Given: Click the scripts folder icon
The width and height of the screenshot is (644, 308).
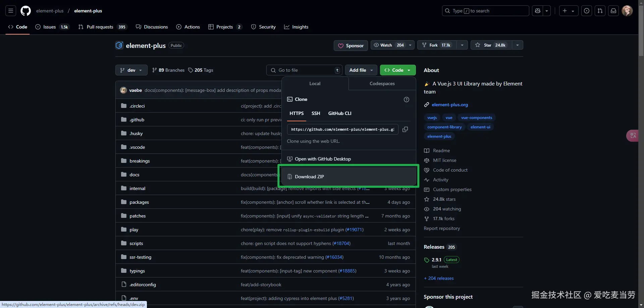Looking at the screenshot, I should coord(124,243).
